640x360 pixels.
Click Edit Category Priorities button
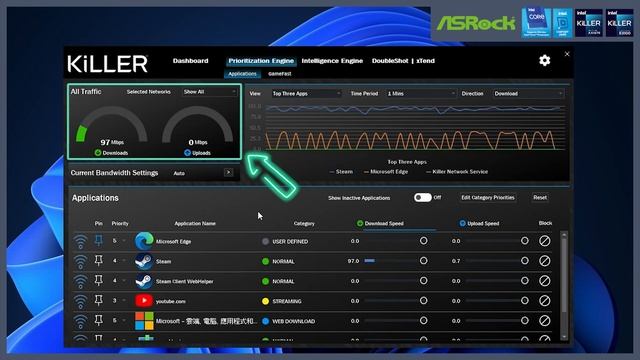(488, 198)
